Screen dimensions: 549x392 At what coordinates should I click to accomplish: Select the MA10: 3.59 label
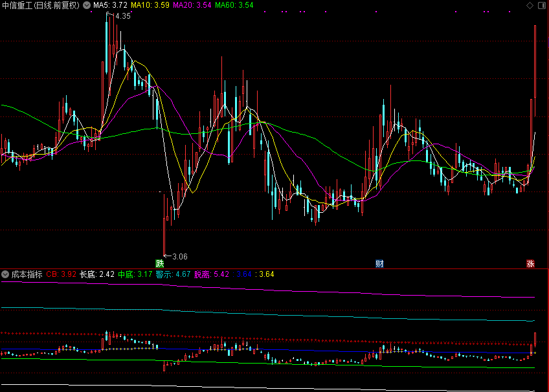(150, 5)
